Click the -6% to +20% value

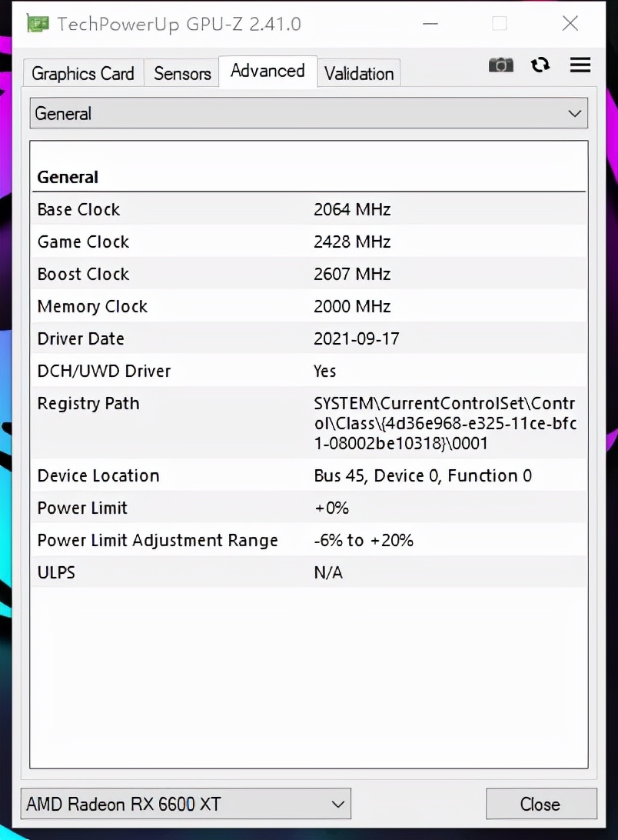coord(364,540)
